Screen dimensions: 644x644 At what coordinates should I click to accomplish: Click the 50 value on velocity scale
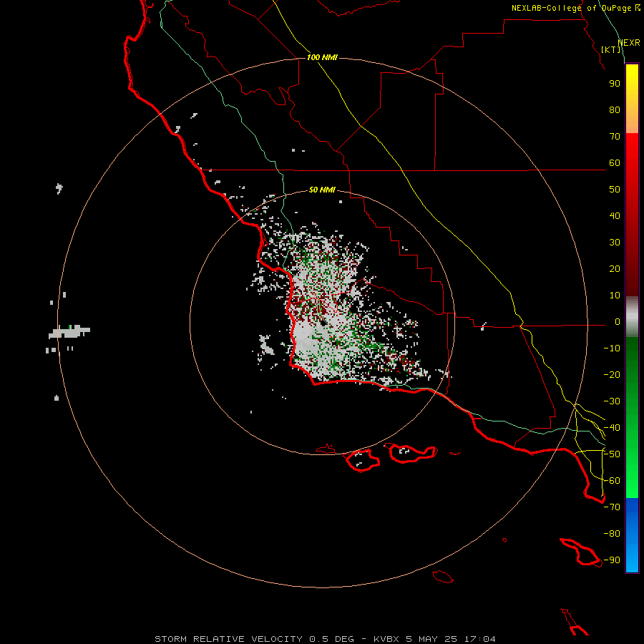coord(615,190)
